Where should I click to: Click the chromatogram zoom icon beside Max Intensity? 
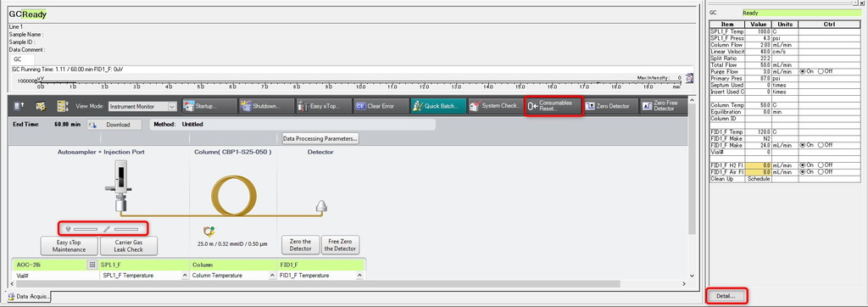pyautogui.click(x=689, y=79)
